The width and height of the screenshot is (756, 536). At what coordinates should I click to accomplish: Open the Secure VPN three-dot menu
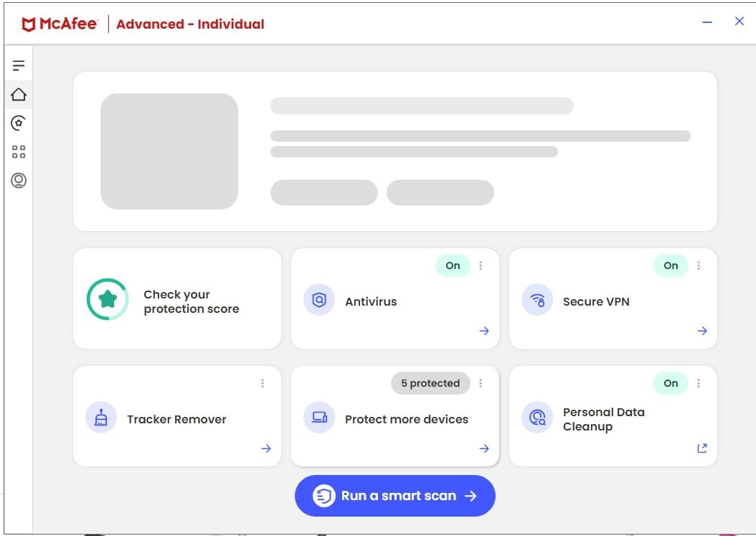[699, 265]
